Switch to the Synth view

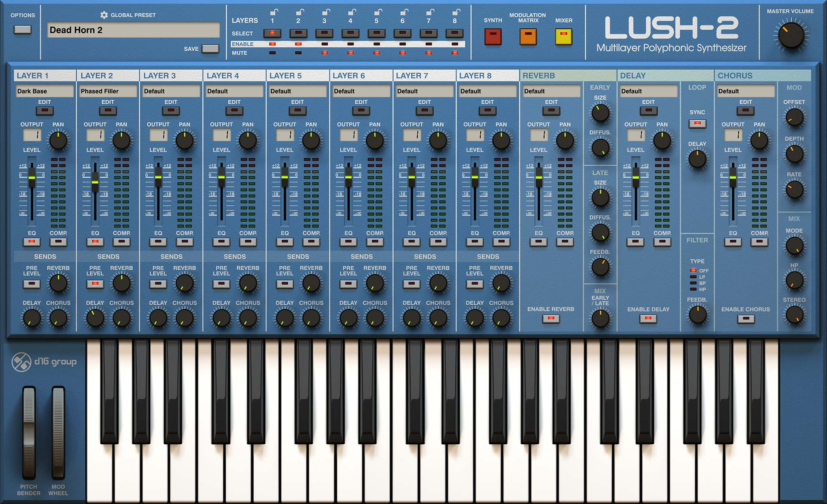click(x=493, y=37)
